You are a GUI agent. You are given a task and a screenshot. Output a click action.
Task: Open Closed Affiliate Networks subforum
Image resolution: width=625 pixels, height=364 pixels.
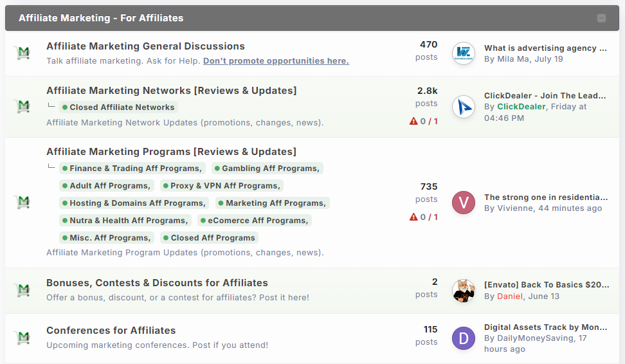118,107
